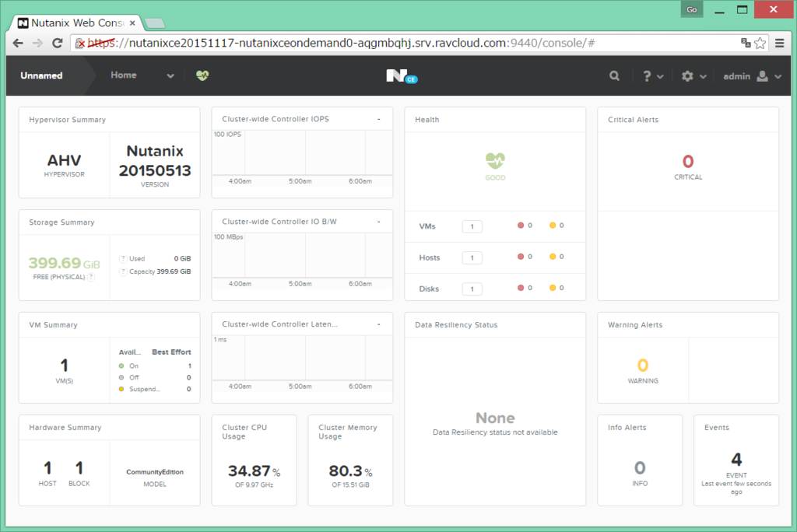Click the 4 EVENT count

pyautogui.click(x=736, y=460)
